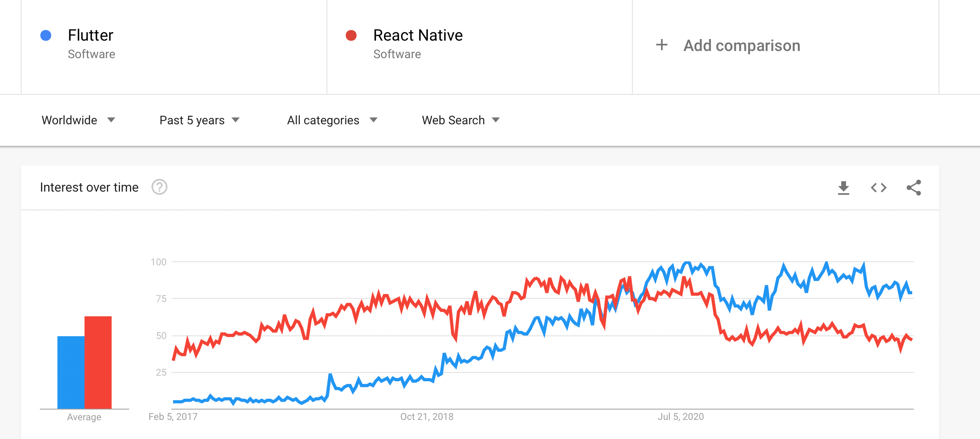The width and height of the screenshot is (980, 439).
Task: Click the blue Flutter color dot
Action: click(x=46, y=35)
